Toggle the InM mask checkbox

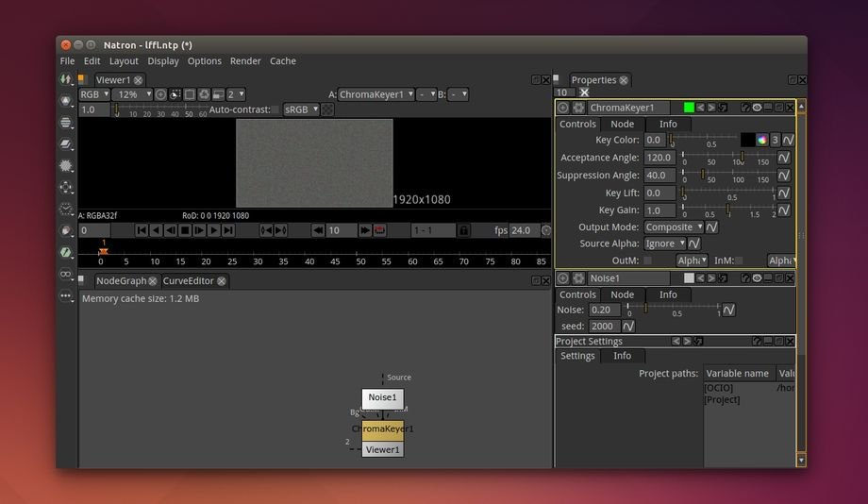pos(739,260)
